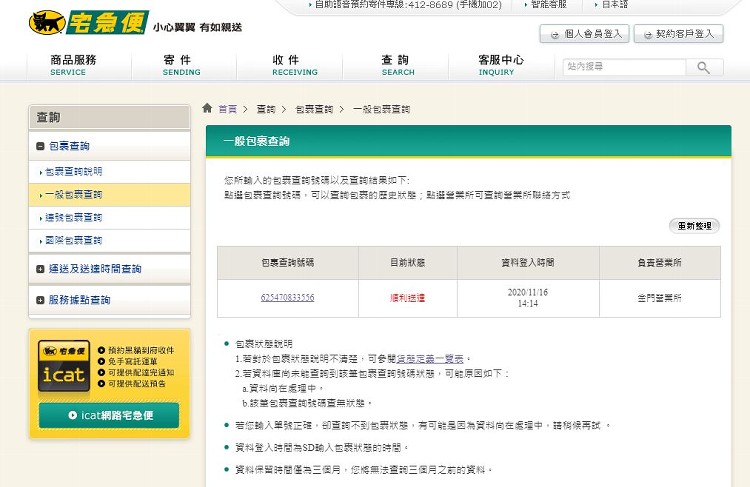This screenshot has width=750, height=487.
Task: Click the 重新整理 refresh button
Action: (695, 226)
